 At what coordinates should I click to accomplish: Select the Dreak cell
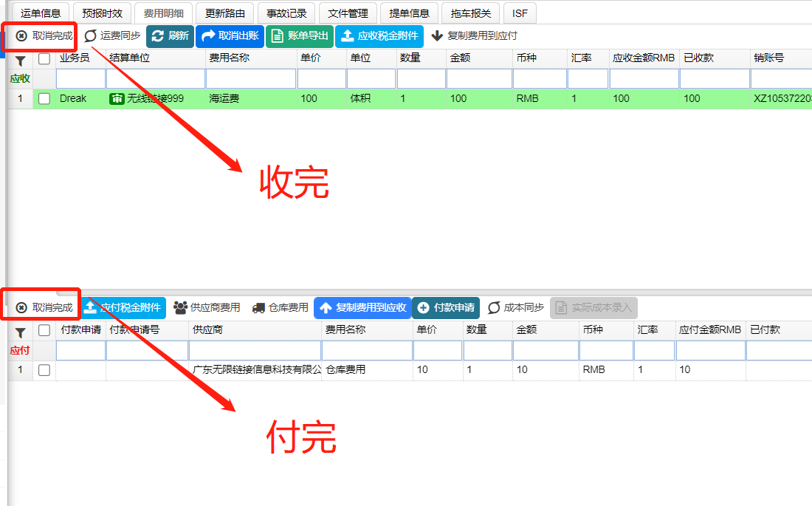tap(80, 98)
